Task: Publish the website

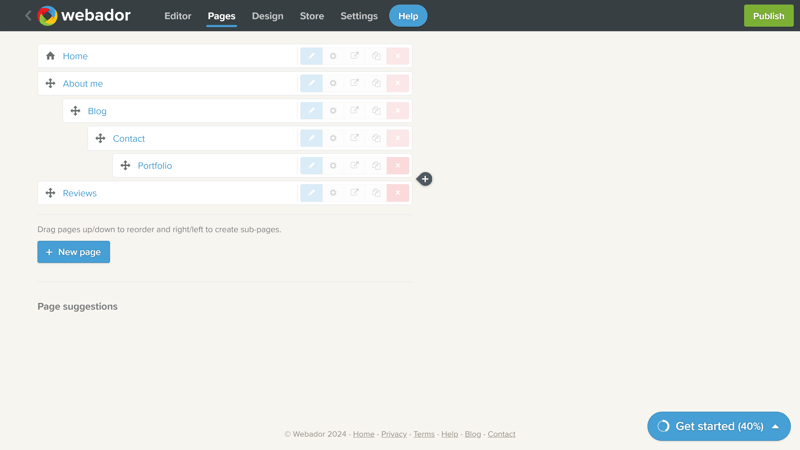Action: coord(768,16)
